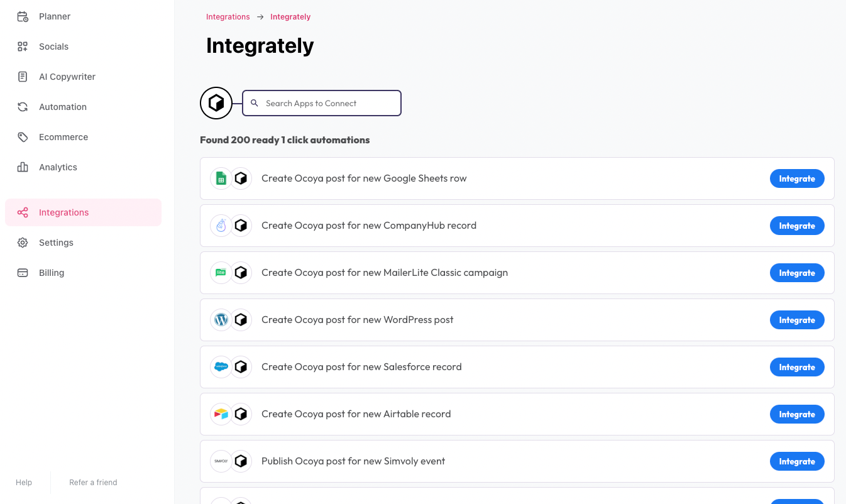Click Ocoya icon in Google Sheets row
The image size is (846, 504).
pos(241,178)
